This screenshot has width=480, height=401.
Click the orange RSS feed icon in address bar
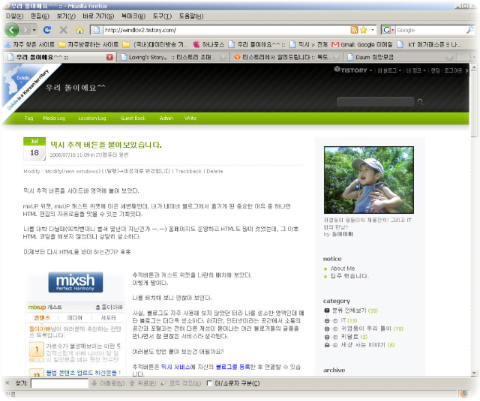(354, 30)
